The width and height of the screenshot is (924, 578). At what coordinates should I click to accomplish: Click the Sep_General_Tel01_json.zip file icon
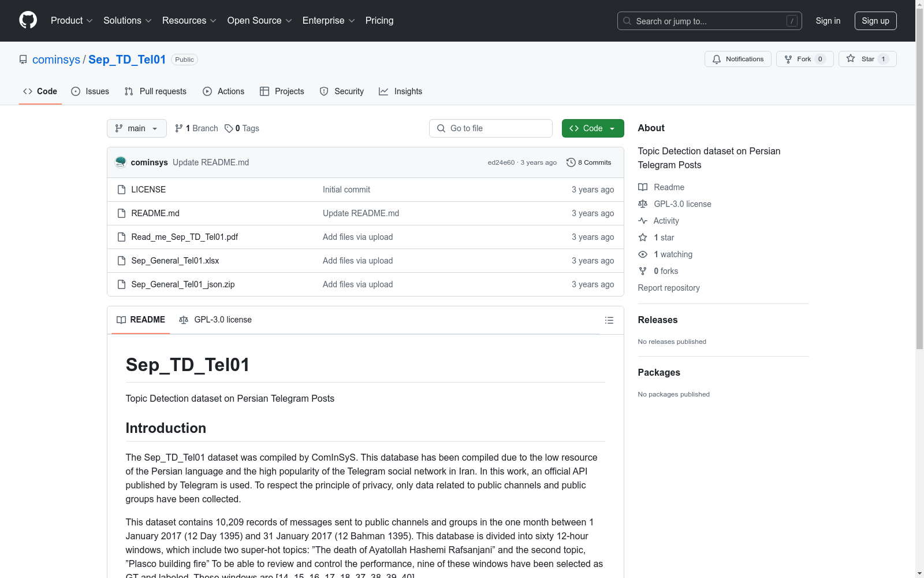[121, 284]
